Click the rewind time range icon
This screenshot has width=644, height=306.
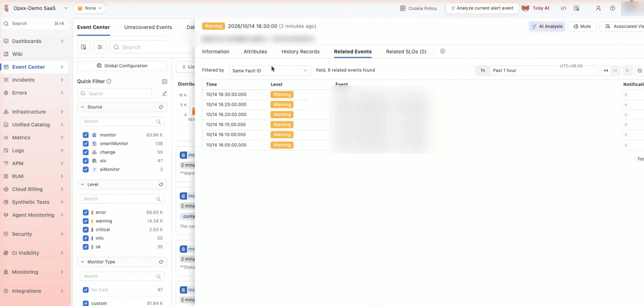click(x=606, y=70)
